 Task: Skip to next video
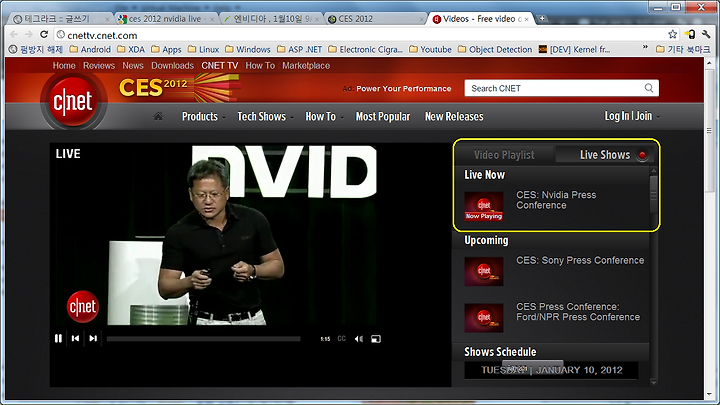pos(93,338)
